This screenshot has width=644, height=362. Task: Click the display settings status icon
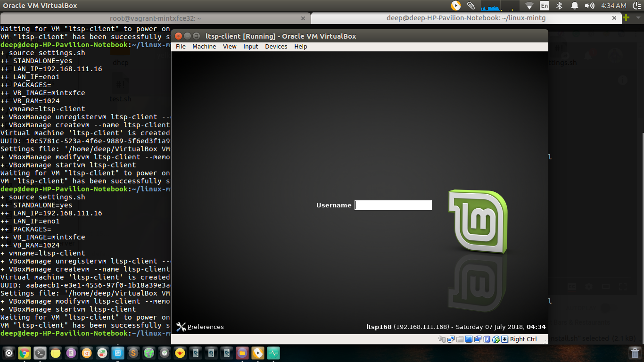[469, 339]
